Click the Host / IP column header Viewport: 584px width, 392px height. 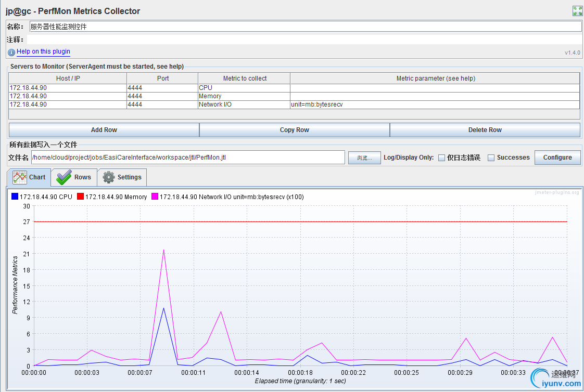click(68, 79)
